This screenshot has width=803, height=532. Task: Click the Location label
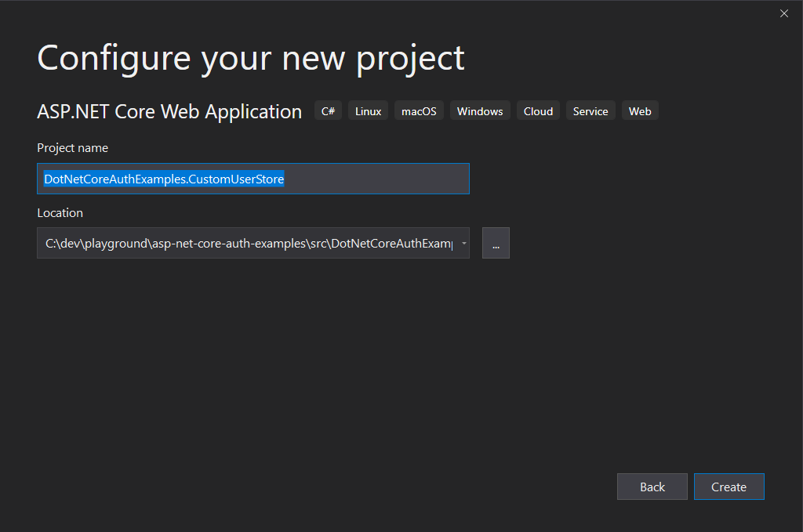point(60,213)
